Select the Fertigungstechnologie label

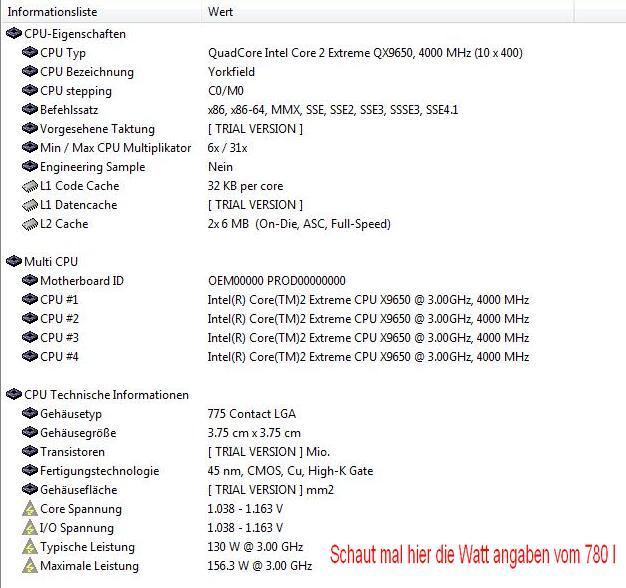click(100, 471)
